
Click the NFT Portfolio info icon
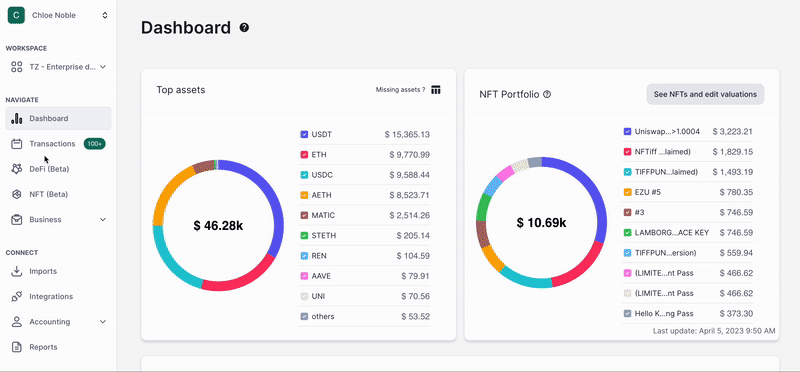(547, 94)
